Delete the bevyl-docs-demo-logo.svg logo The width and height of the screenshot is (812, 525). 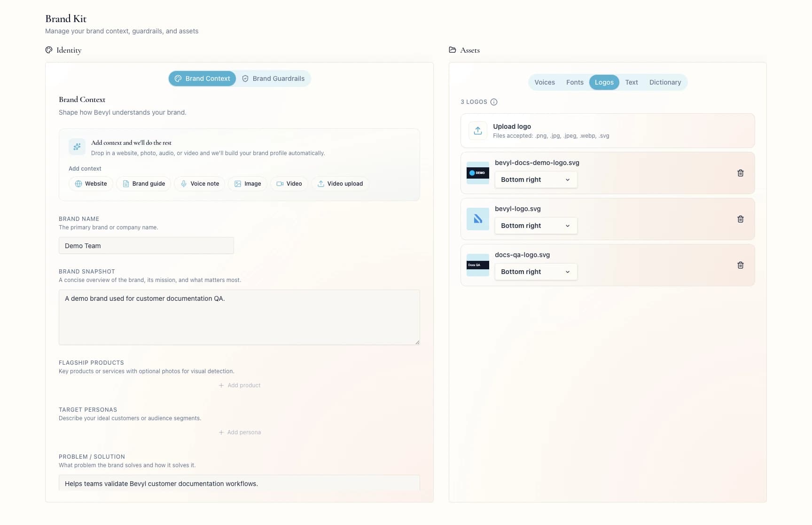click(x=740, y=173)
